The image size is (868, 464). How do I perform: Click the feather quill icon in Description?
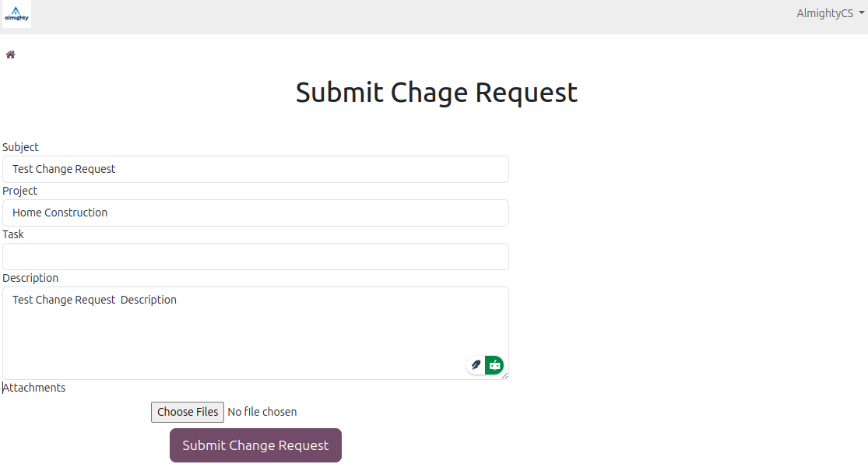476,364
